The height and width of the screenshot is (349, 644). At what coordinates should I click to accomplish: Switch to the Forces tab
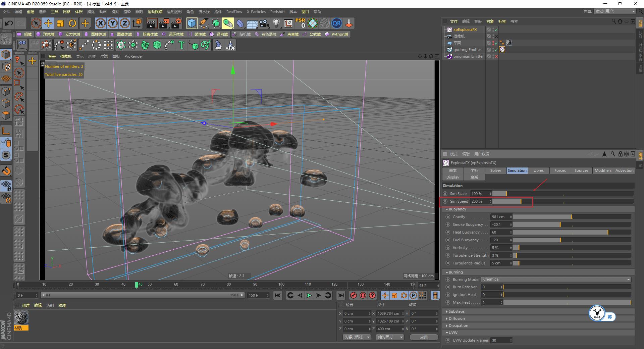click(560, 170)
